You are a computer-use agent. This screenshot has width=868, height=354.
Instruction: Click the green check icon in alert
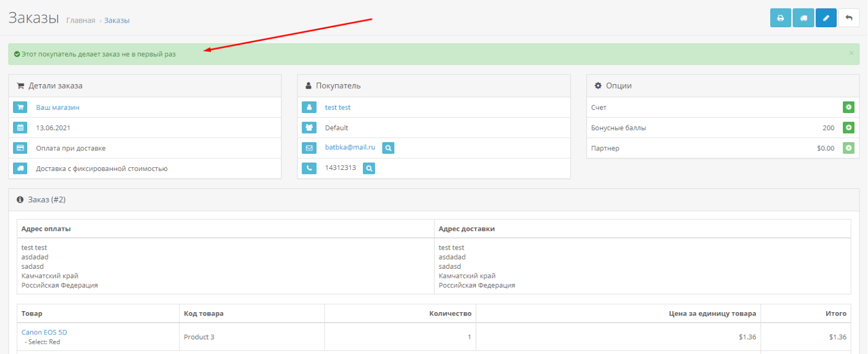17,54
